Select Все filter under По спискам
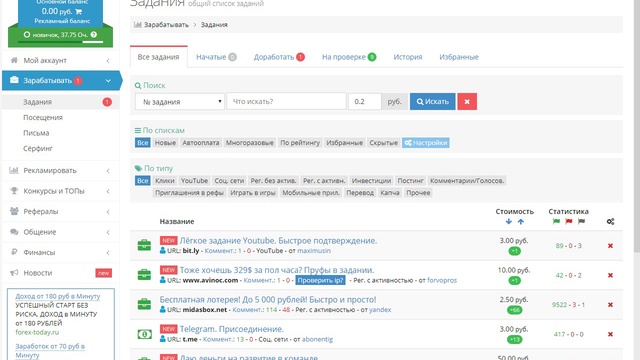640x360 pixels. (x=142, y=143)
